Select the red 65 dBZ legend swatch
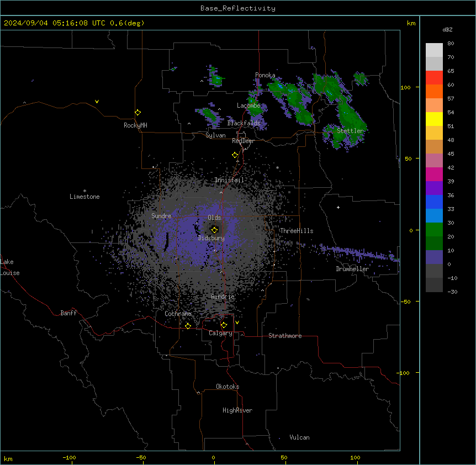 pos(434,77)
